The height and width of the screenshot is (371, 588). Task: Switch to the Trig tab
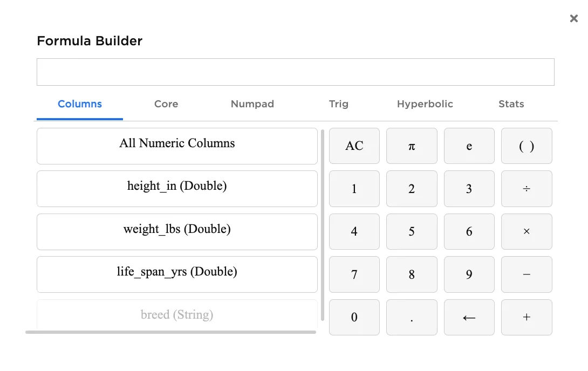point(339,104)
